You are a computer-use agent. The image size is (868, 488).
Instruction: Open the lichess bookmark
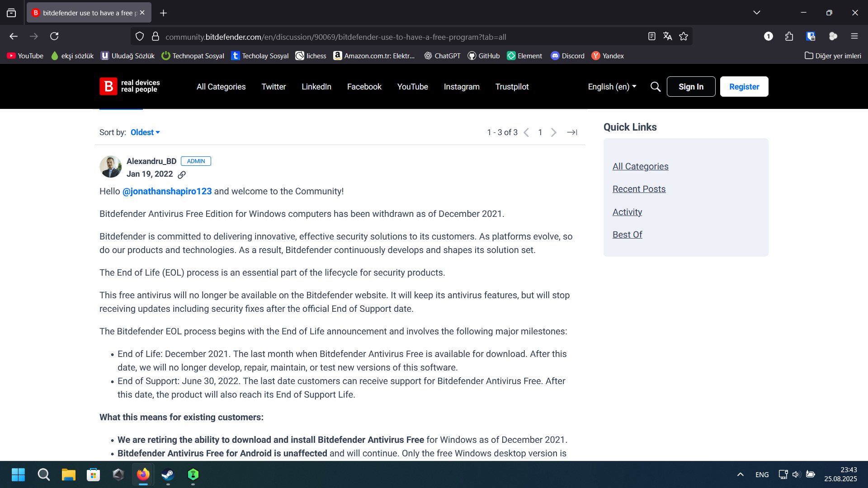point(311,56)
